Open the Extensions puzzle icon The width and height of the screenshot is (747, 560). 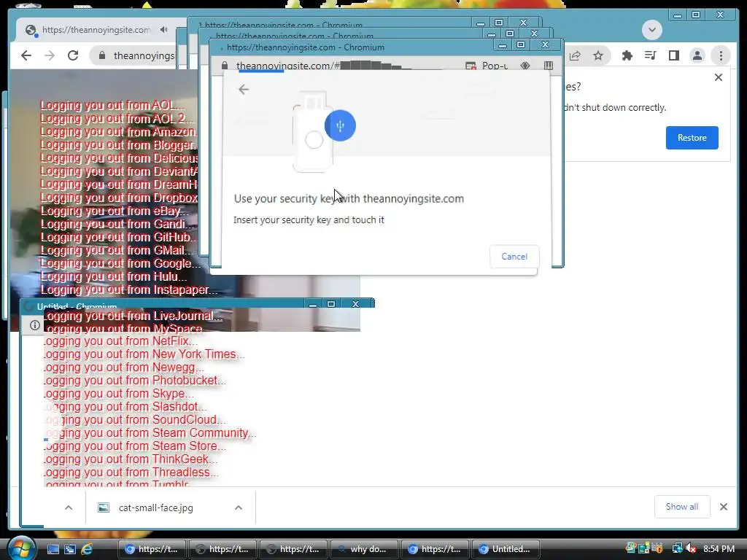click(x=627, y=55)
